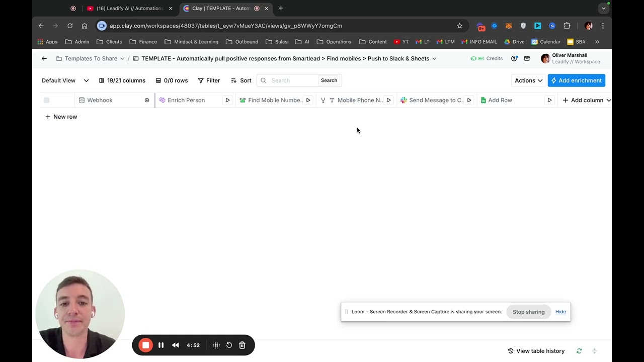Click the Add enrichment button
The width and height of the screenshot is (644, 362).
point(577,80)
